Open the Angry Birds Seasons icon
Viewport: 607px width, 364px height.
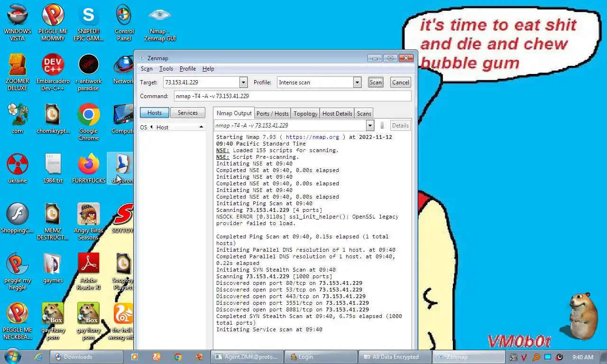tap(88, 221)
